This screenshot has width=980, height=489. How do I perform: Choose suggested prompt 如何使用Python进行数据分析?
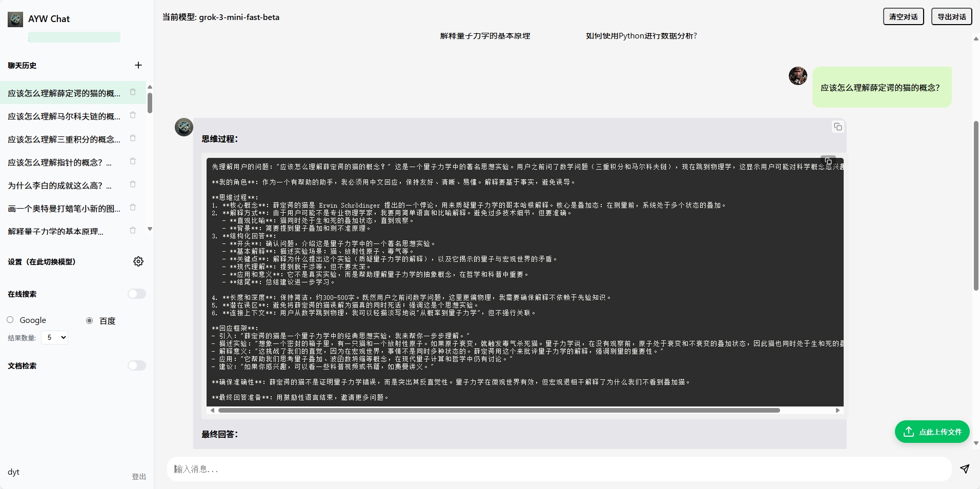tap(641, 36)
